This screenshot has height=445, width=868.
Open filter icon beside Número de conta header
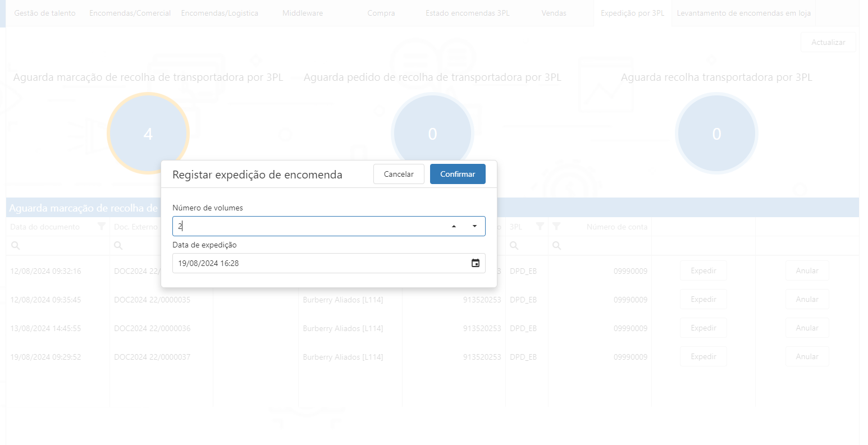tap(556, 227)
